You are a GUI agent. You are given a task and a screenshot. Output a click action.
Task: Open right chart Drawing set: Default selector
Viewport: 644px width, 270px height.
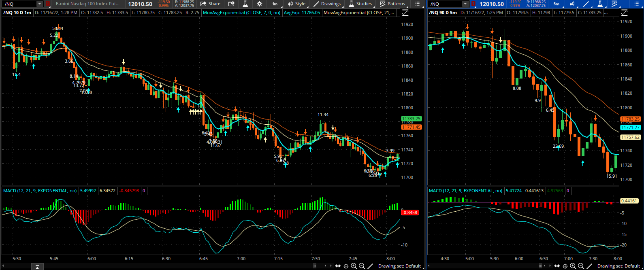618,266
